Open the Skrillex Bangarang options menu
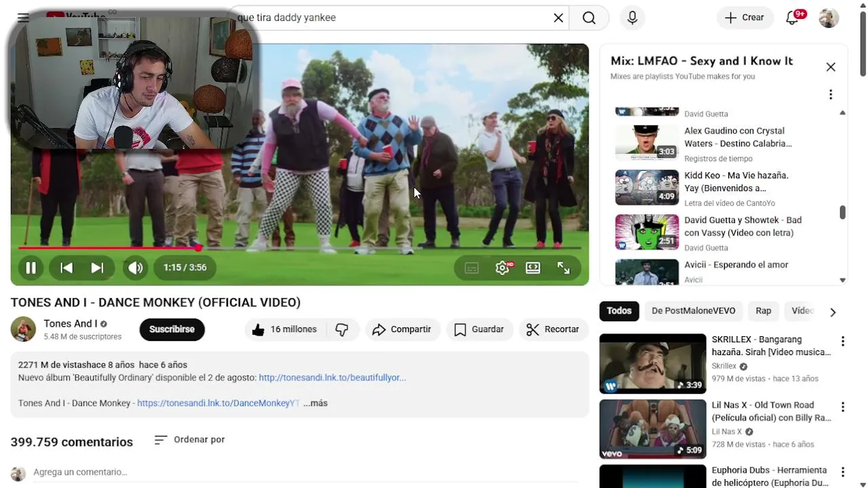Image resolution: width=868 pixels, height=488 pixels. click(x=843, y=342)
